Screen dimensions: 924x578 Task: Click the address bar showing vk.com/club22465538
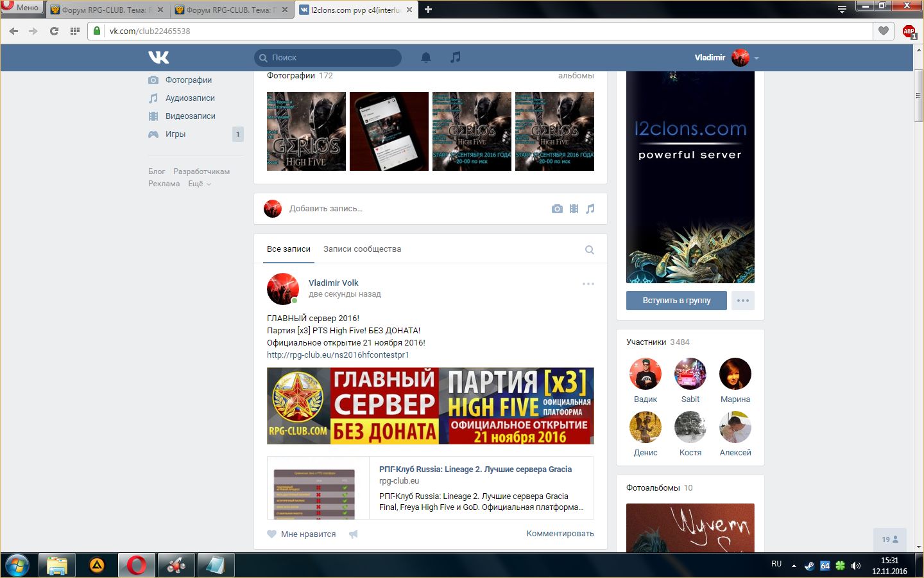(x=480, y=31)
